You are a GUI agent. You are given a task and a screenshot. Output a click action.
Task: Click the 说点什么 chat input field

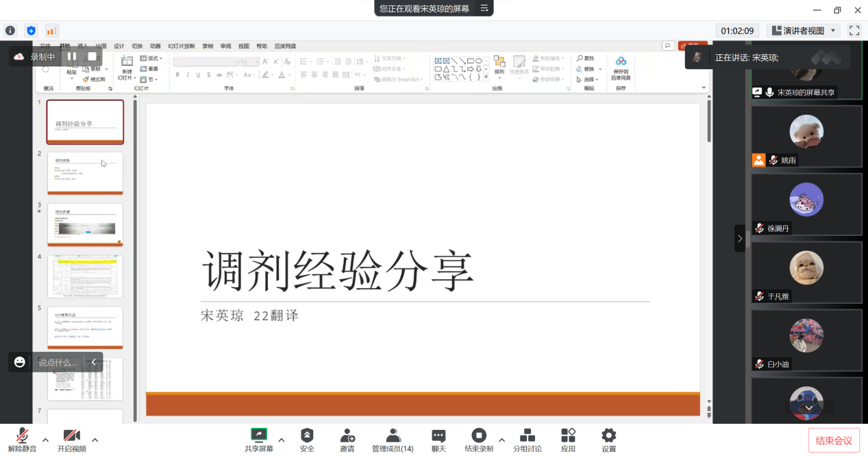58,362
